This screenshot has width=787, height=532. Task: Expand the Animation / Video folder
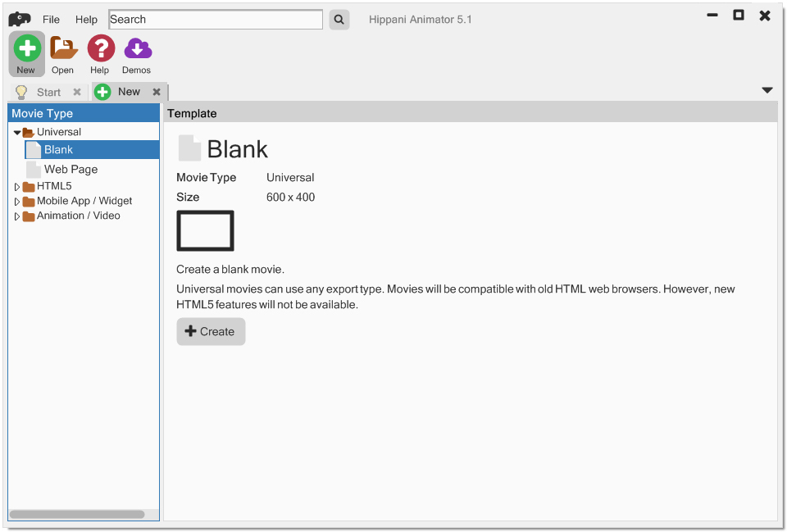[17, 216]
